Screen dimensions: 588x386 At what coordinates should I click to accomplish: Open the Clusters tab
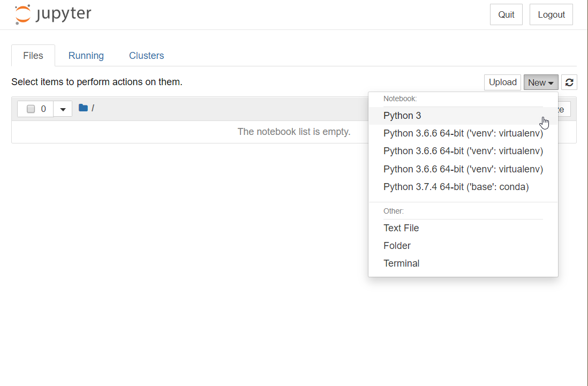pos(146,55)
